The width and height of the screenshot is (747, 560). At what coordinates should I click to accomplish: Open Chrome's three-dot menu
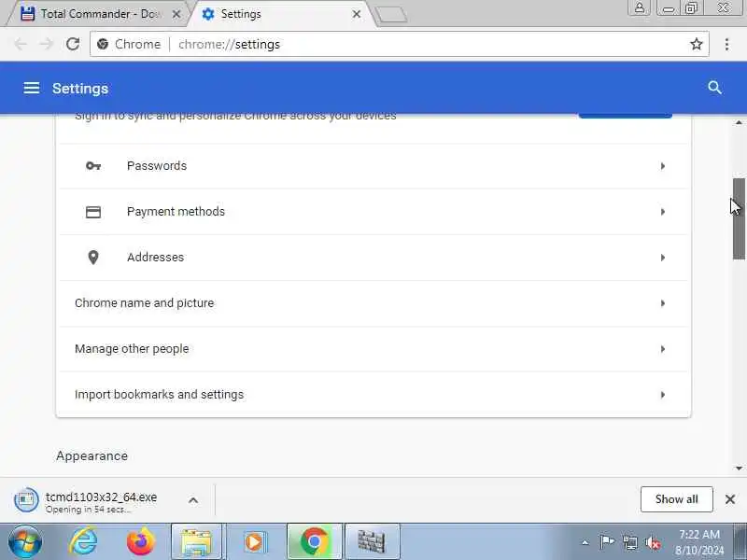point(726,44)
